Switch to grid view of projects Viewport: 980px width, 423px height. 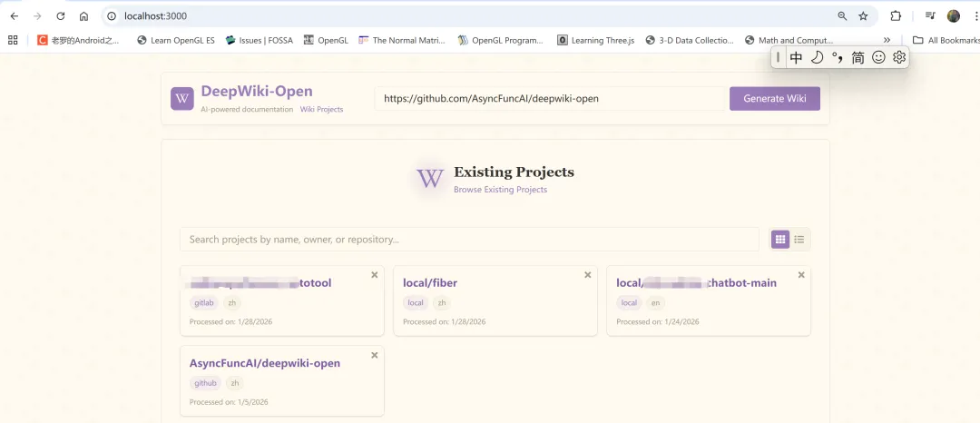click(780, 240)
